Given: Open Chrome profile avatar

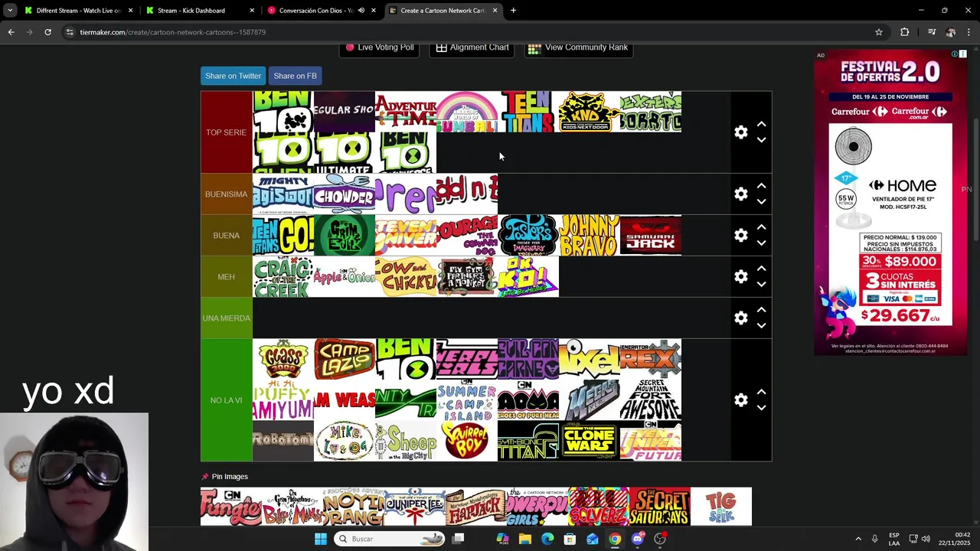Looking at the screenshot, I should coord(950,32).
